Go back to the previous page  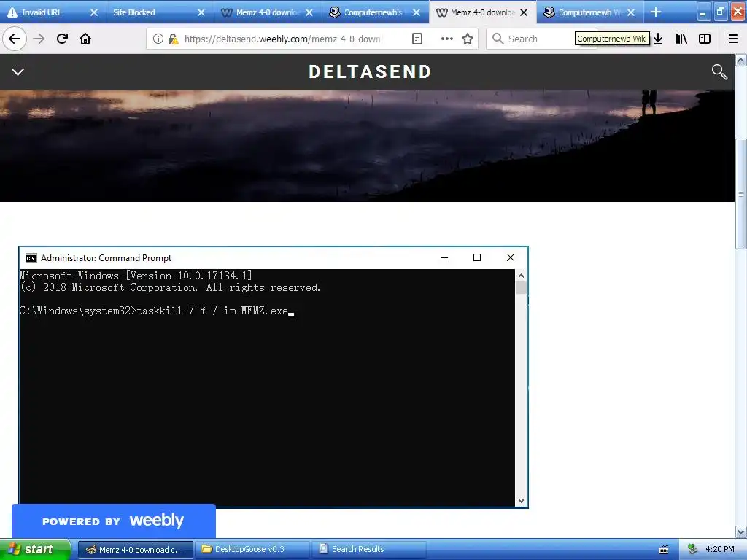(x=15, y=39)
